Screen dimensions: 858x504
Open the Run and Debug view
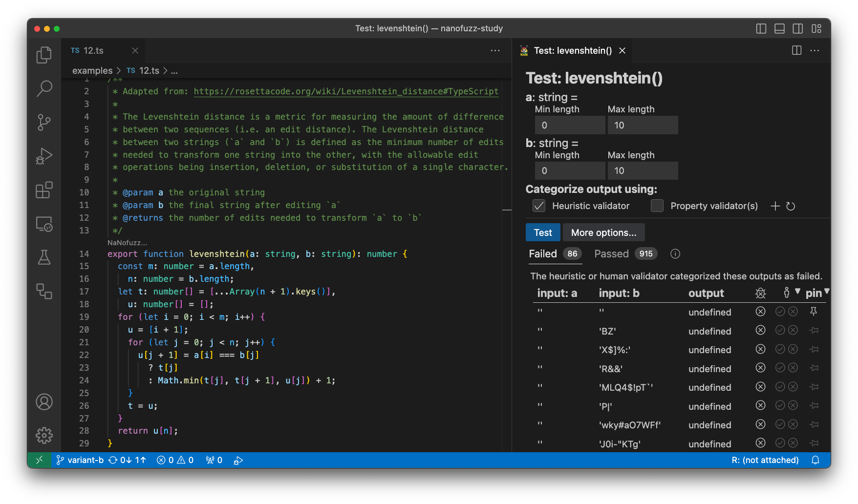point(44,156)
